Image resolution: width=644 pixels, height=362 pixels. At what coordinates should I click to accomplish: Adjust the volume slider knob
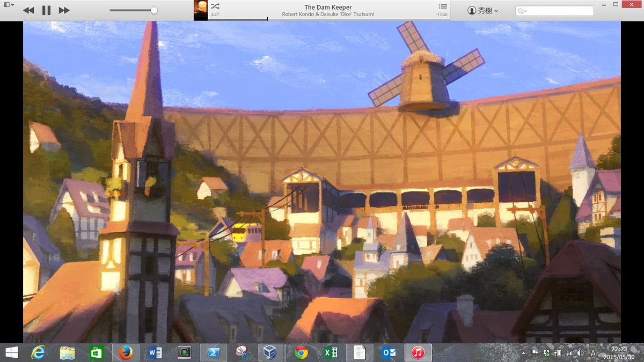pyautogui.click(x=154, y=10)
